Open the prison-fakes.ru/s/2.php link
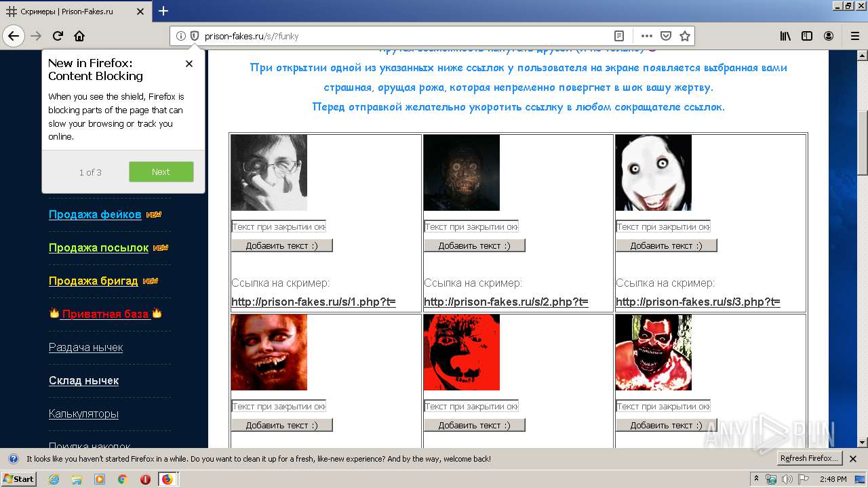The width and height of the screenshot is (868, 488). pos(506,302)
